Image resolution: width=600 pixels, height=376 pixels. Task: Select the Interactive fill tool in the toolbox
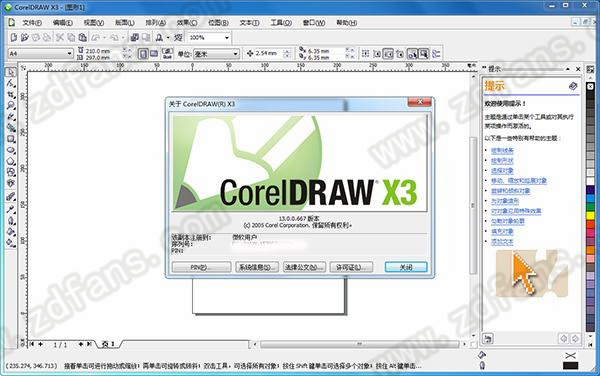coord(11,243)
